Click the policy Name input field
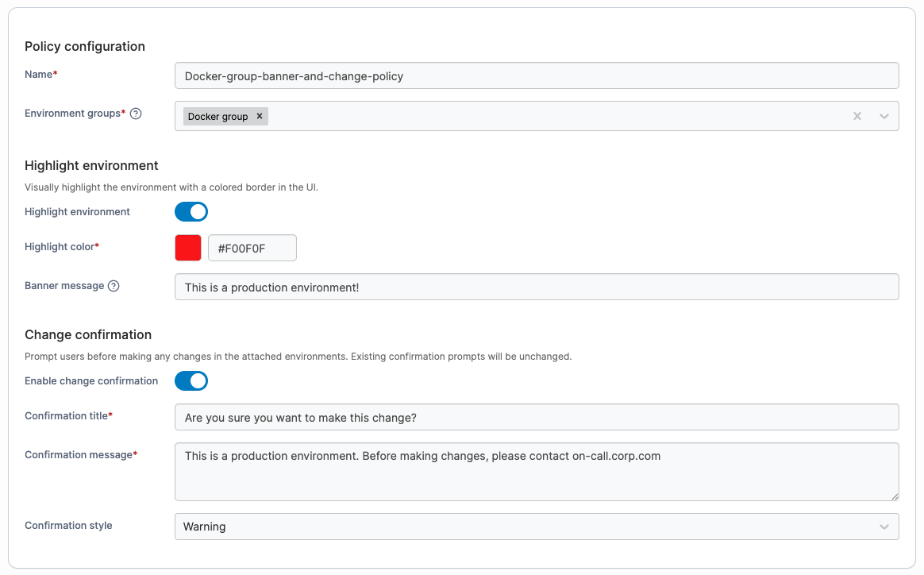 pos(537,75)
